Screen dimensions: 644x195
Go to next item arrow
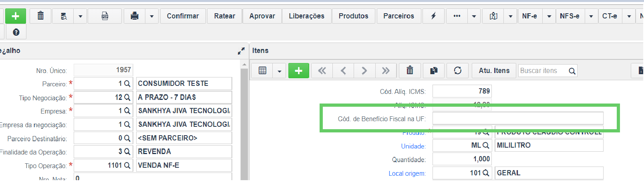point(364,71)
